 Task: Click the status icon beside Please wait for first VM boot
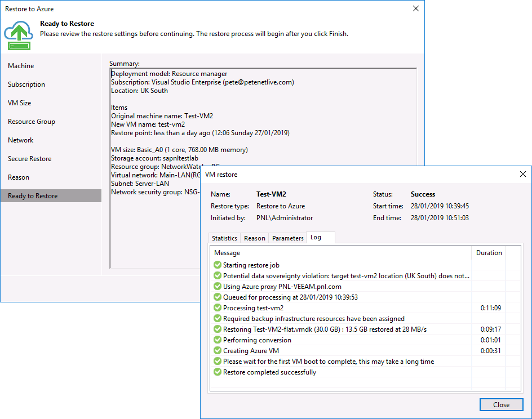[x=218, y=362]
